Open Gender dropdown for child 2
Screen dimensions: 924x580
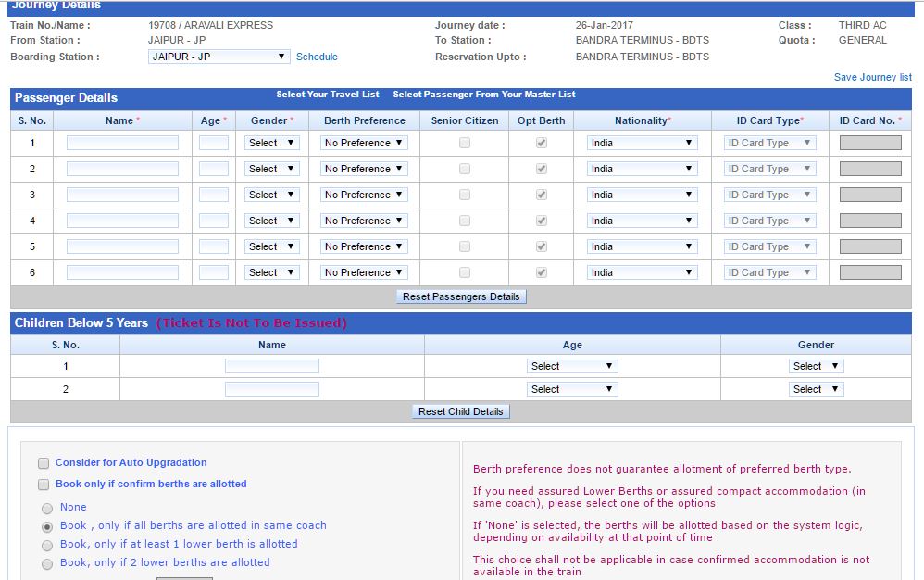tap(816, 388)
